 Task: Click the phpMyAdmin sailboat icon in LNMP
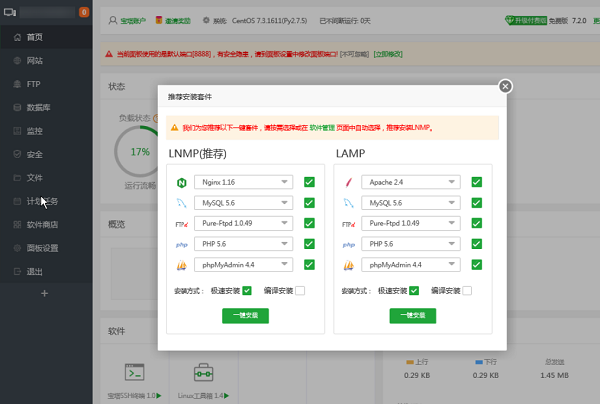(x=182, y=265)
